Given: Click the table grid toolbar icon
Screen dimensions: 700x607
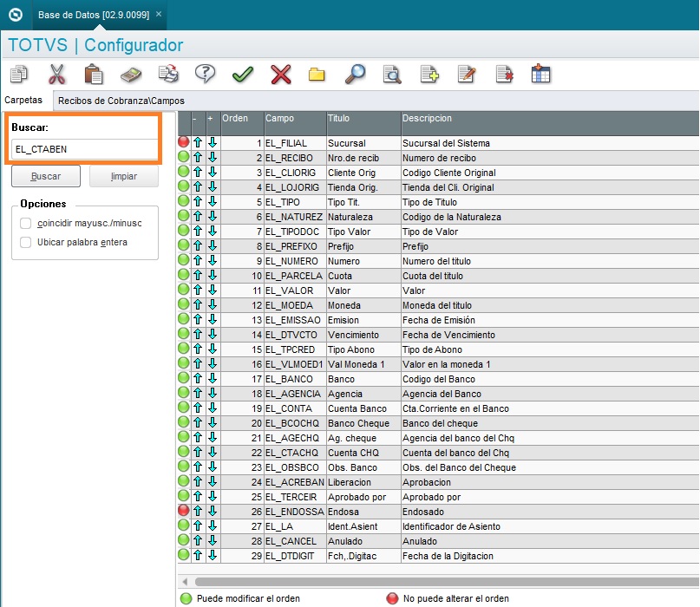Looking at the screenshot, I should (x=540, y=74).
